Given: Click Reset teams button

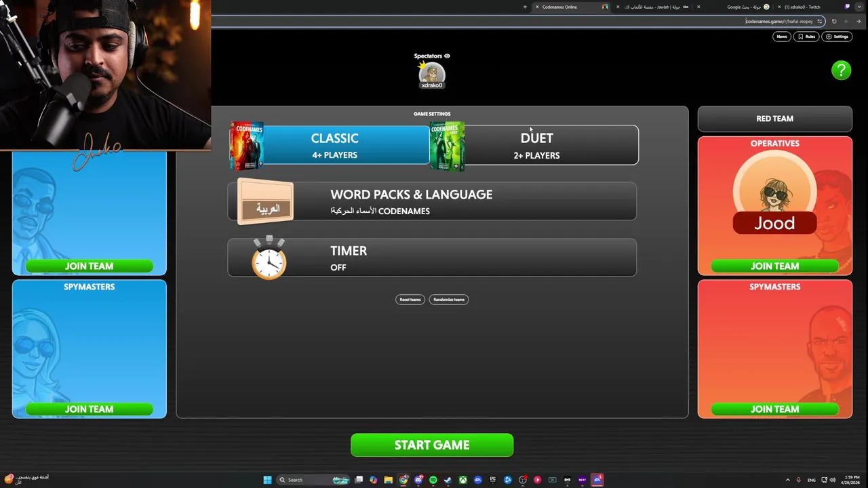Looking at the screenshot, I should coord(410,300).
